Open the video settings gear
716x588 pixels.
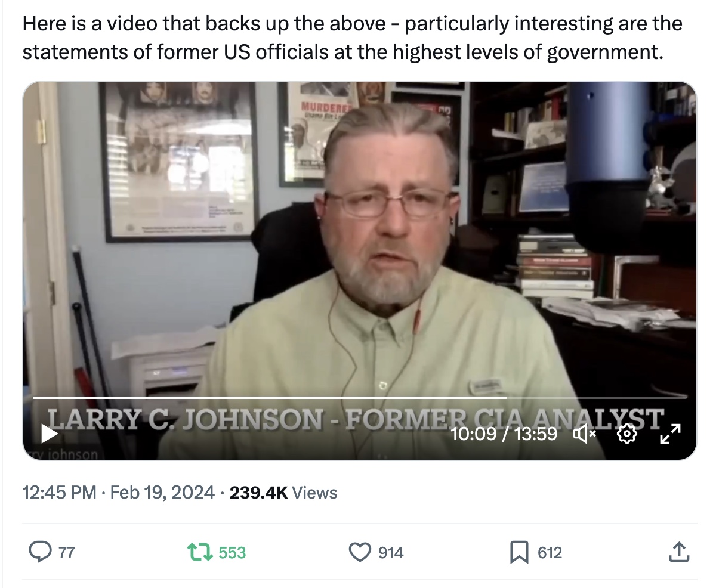tap(626, 434)
